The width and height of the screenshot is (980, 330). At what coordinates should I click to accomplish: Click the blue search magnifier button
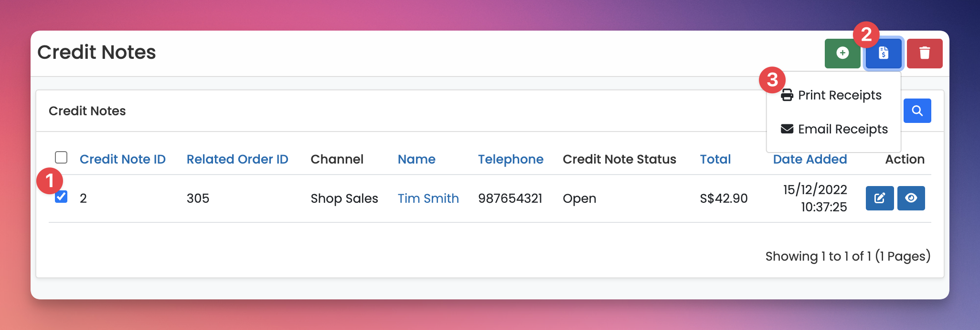(x=917, y=111)
